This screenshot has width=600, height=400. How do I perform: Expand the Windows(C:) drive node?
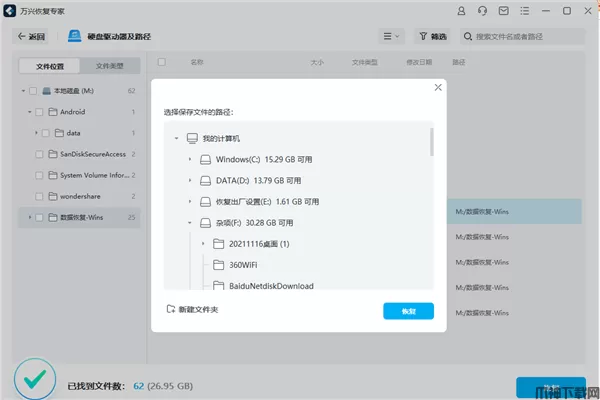pyautogui.click(x=190, y=159)
